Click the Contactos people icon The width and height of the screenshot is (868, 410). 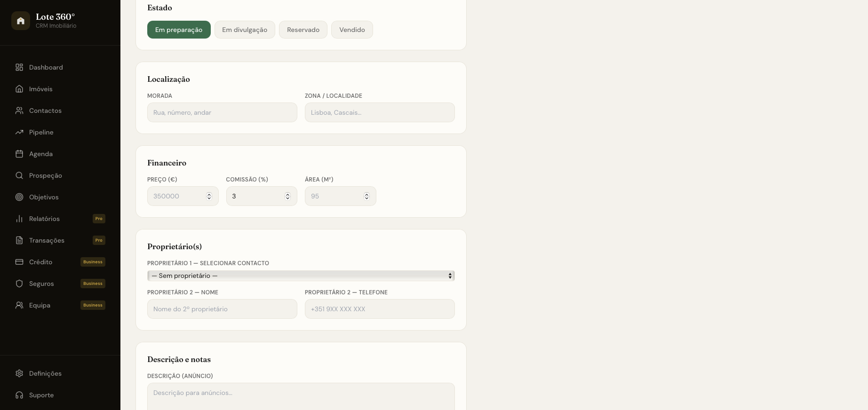tap(19, 110)
